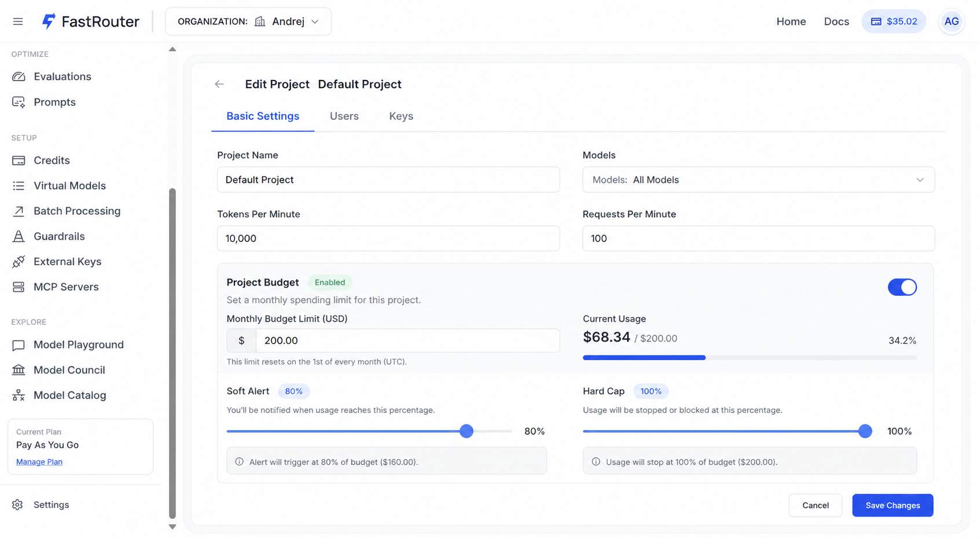Open the hamburger menu icon

[18, 21]
